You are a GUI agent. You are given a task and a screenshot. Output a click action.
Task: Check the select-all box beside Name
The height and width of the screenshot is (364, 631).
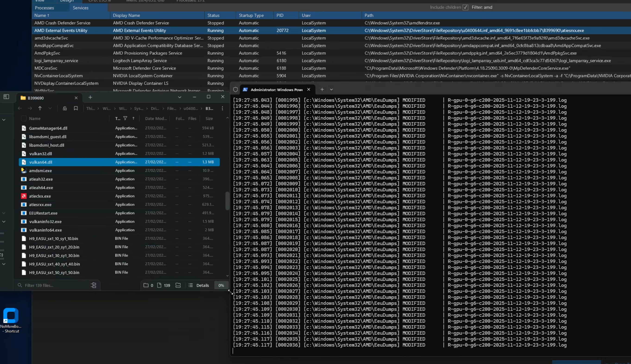coord(24,119)
